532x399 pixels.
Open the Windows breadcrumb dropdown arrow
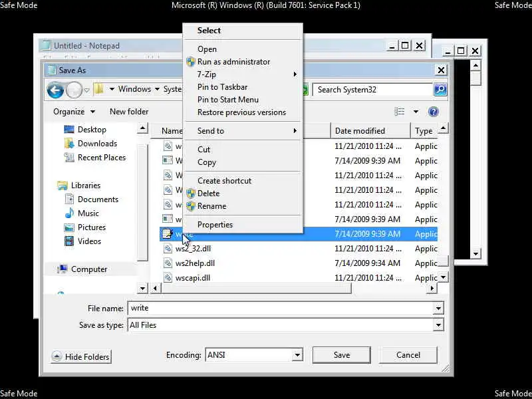pyautogui.click(x=157, y=89)
